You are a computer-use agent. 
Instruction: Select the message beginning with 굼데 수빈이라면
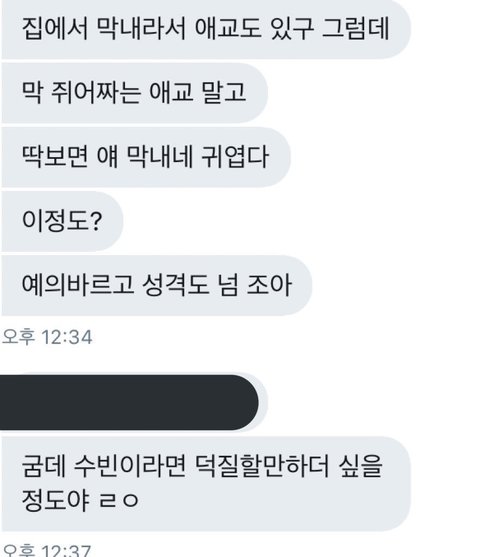tap(206, 483)
